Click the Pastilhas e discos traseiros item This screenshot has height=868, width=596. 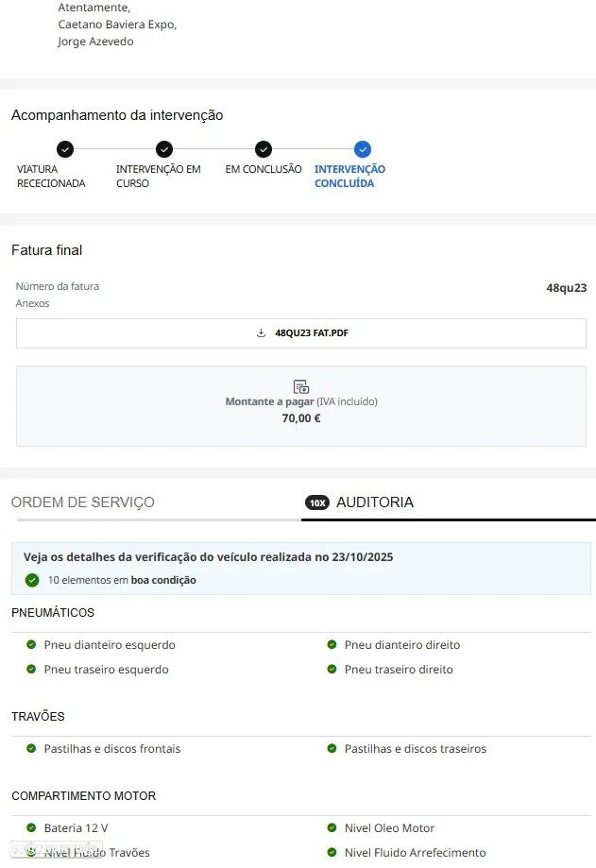point(415,749)
